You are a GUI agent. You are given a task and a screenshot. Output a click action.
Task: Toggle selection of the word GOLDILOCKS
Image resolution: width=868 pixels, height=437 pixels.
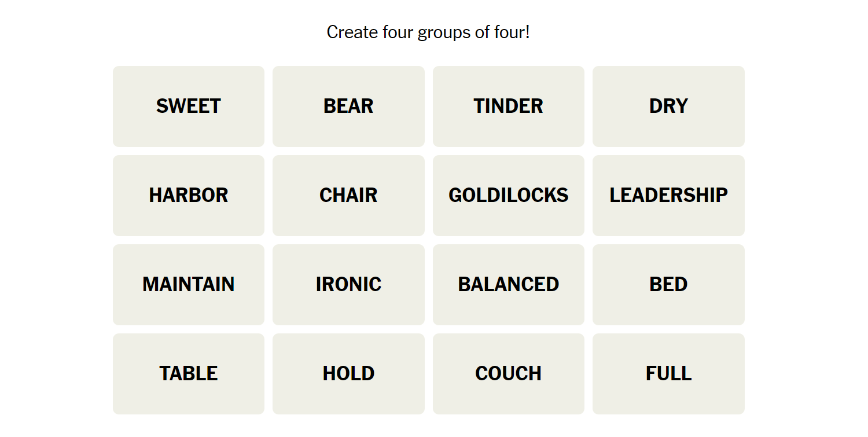509,196
